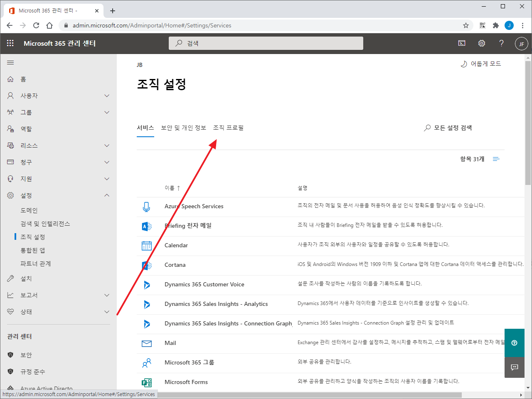This screenshot has width=532, height=399.
Task: Open 도메인 under settings
Action: point(29,210)
